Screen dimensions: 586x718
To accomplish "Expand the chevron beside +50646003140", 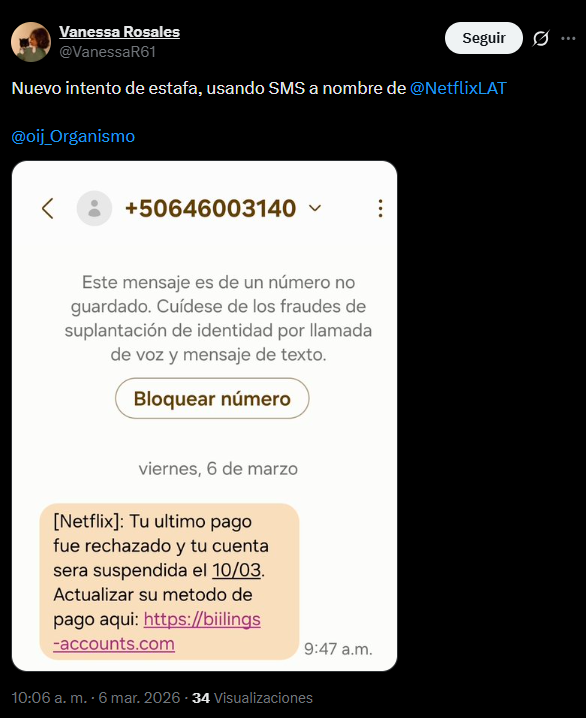I will (x=315, y=208).
